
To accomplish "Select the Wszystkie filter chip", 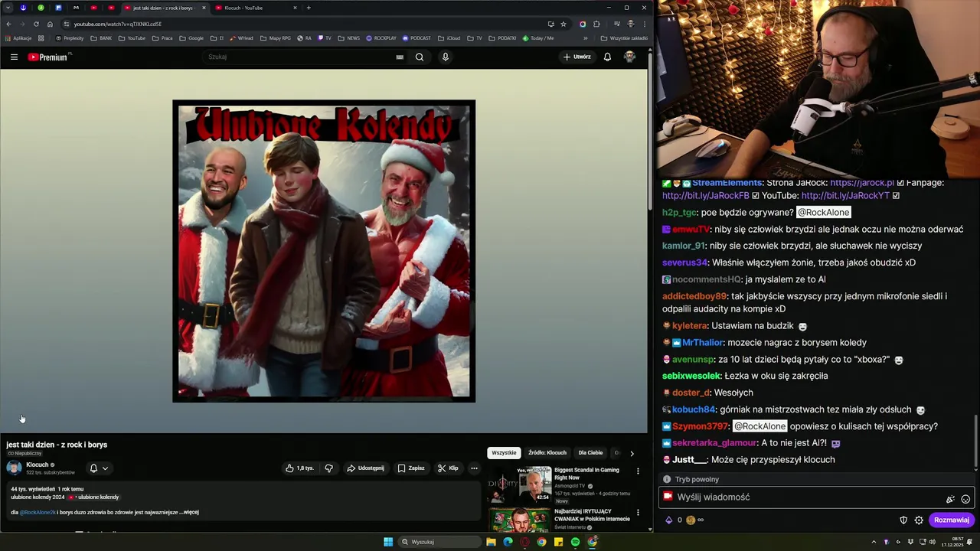I will [504, 453].
